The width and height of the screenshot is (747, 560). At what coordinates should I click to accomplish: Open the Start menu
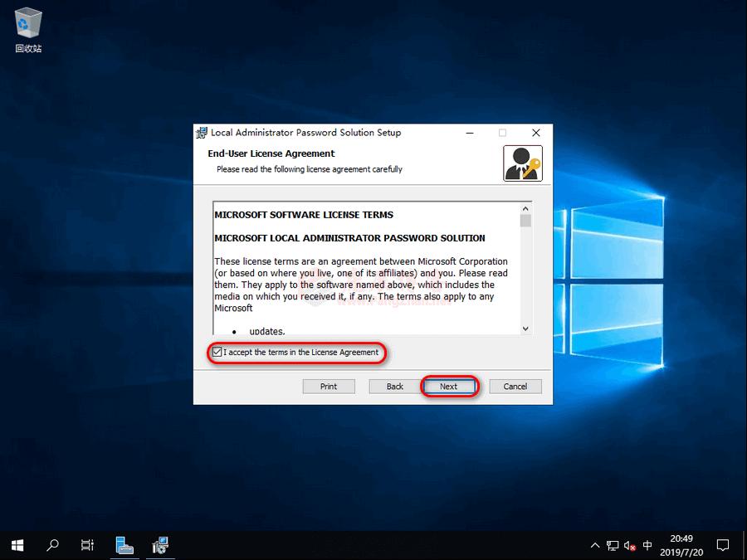click(x=17, y=545)
